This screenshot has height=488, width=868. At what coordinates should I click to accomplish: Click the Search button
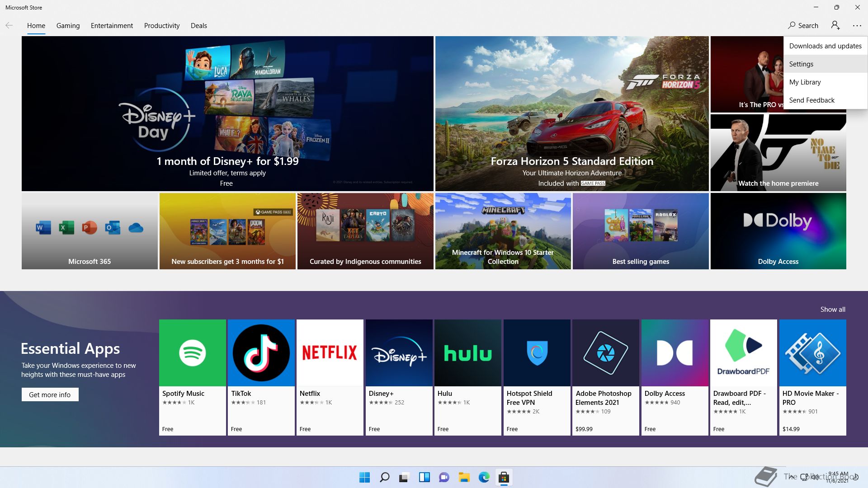[x=803, y=25]
